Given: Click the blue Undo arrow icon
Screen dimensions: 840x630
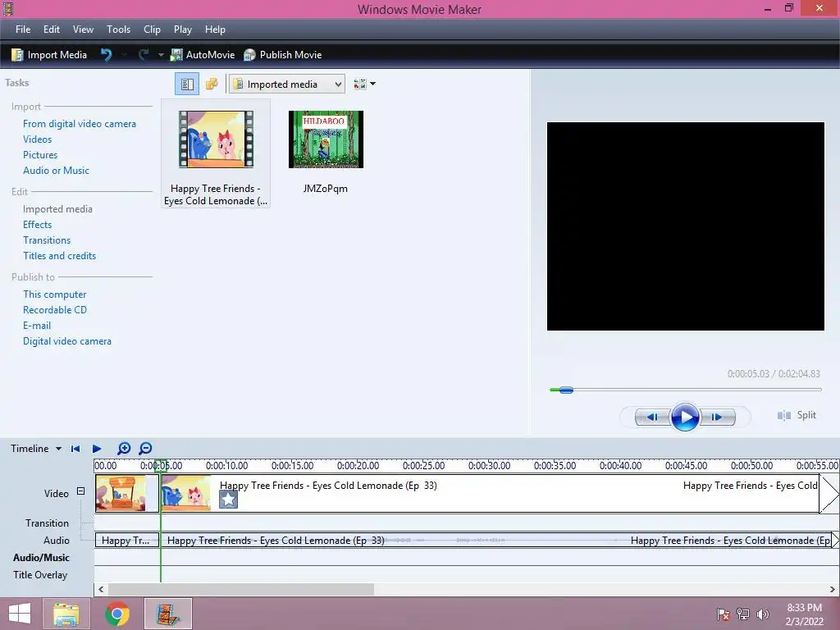Looking at the screenshot, I should point(106,55).
